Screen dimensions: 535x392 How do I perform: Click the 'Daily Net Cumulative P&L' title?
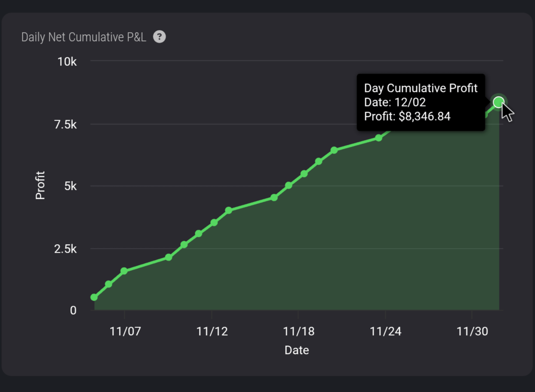tap(84, 37)
